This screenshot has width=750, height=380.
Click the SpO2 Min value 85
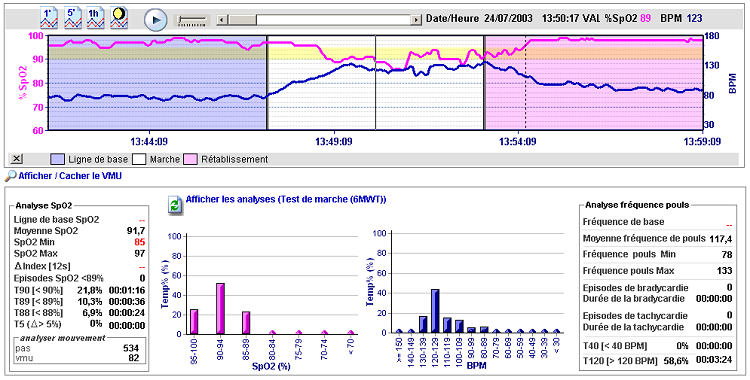140,242
